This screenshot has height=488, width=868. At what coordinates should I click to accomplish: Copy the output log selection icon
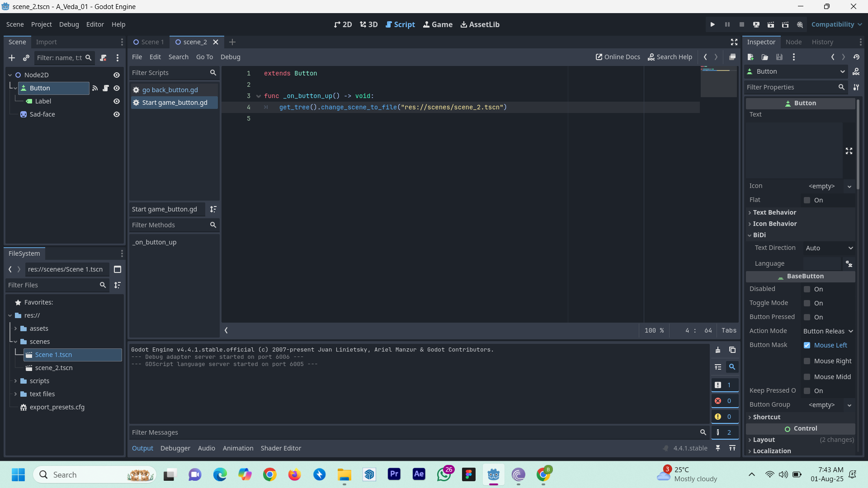point(732,350)
